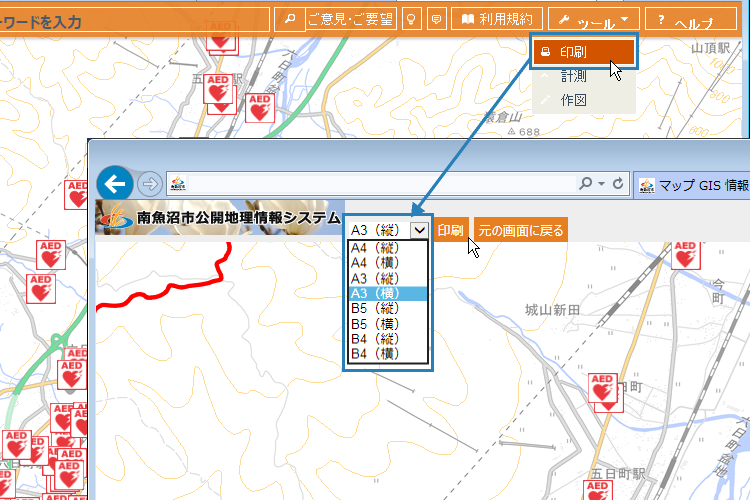
Task: Click 城山新田 label on preview map
Action: pyautogui.click(x=552, y=310)
